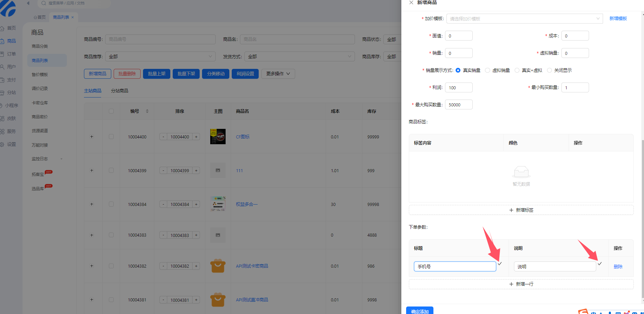This screenshot has width=644, height=314.
Task: Click the 新增标签 button
Action: click(x=521, y=210)
